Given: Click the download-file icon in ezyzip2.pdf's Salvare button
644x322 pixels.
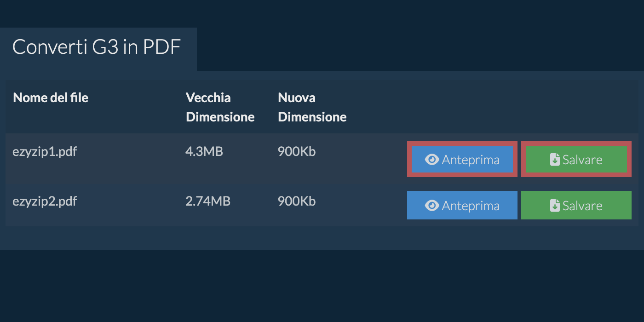Looking at the screenshot, I should pyautogui.click(x=555, y=206).
